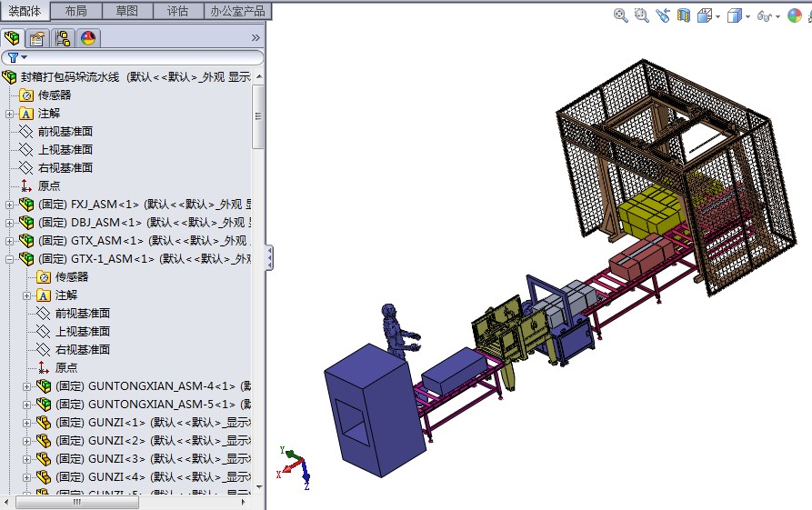Click Zoom to Area magnifier icon
Viewport: 812px width, 510px height.
[642, 15]
